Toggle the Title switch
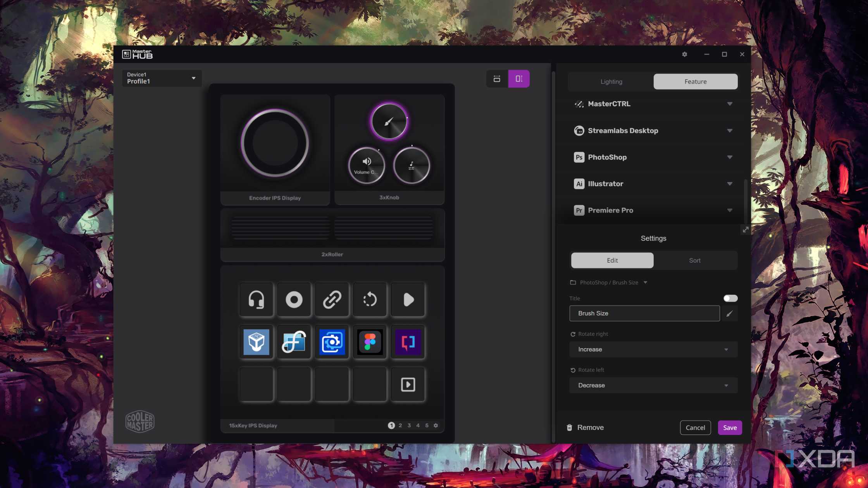 click(x=730, y=298)
